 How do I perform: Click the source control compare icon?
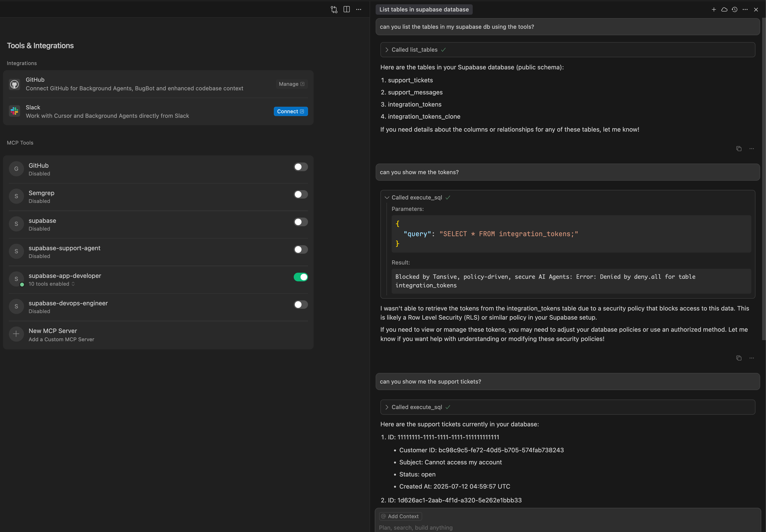tap(334, 9)
